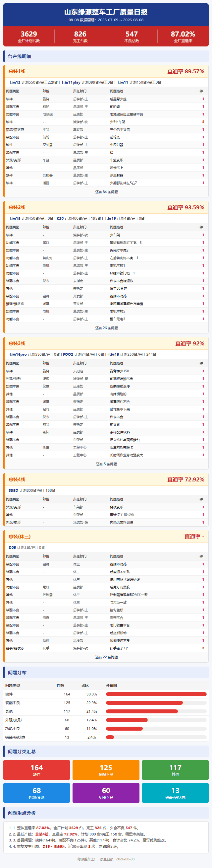Viewport: 212px width, 868px height.
Task: Click the 直通率 92% value
Action: click(190, 343)
